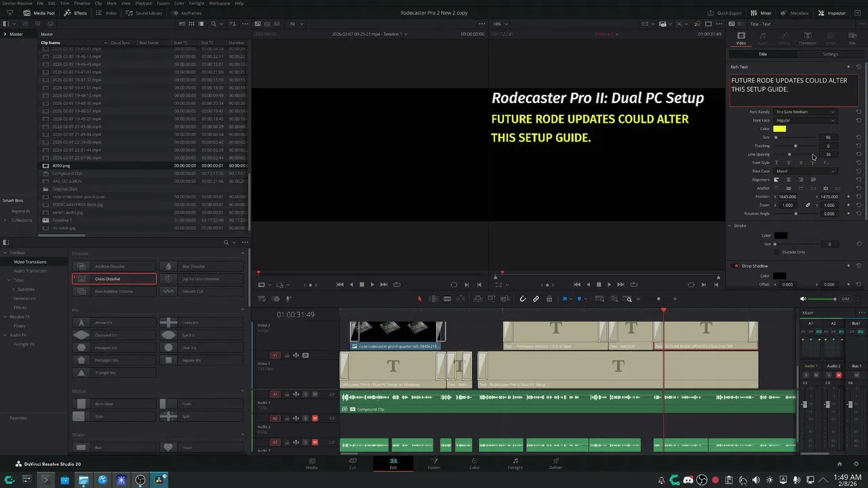
Task: Mute audio track A2
Action: [x=315, y=418]
